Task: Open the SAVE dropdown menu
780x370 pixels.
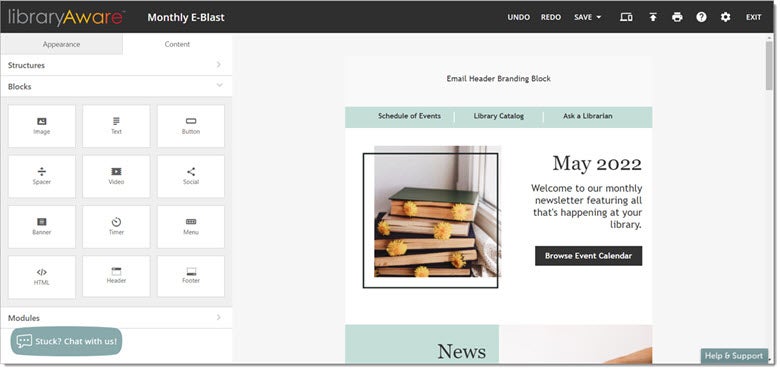Action: point(587,17)
